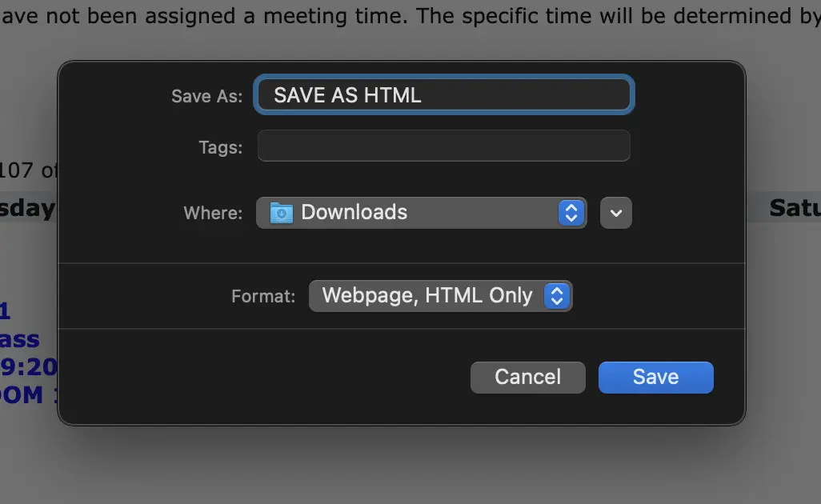Click the '107 of' text behind the dialog

[x=28, y=170]
